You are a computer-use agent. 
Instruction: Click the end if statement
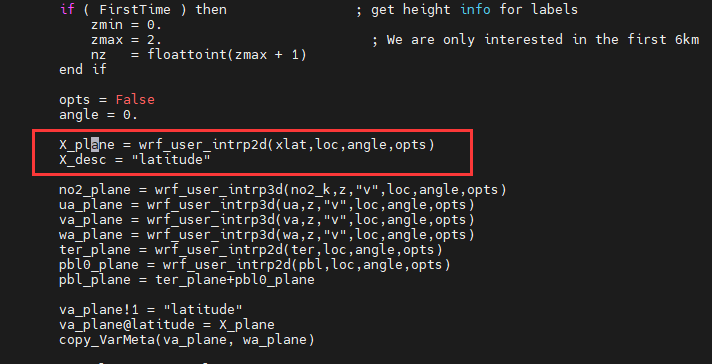point(83,69)
